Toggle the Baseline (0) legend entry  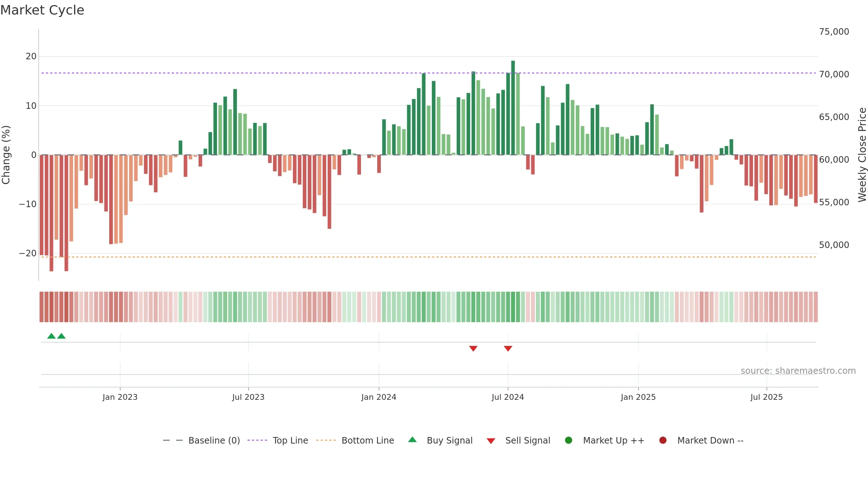[x=201, y=440]
